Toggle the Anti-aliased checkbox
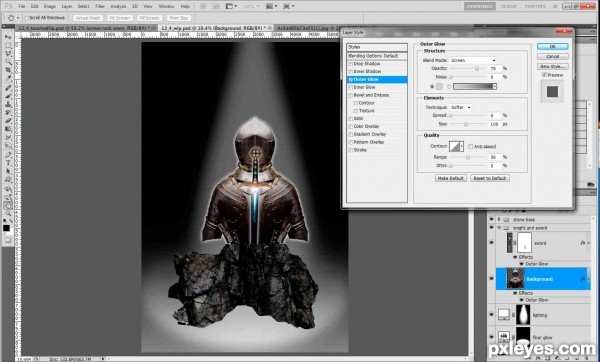Viewport: 600px width, 362px height. [x=471, y=147]
